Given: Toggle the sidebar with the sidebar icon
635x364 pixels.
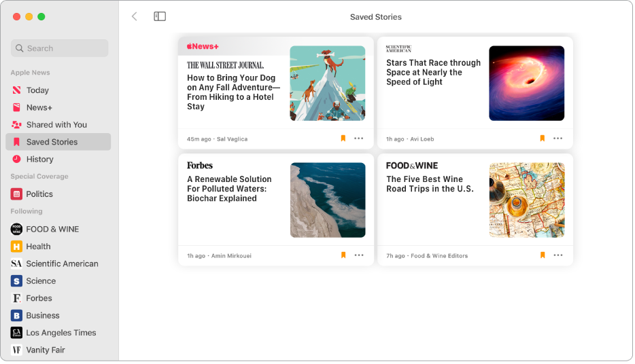Looking at the screenshot, I should pos(160,16).
